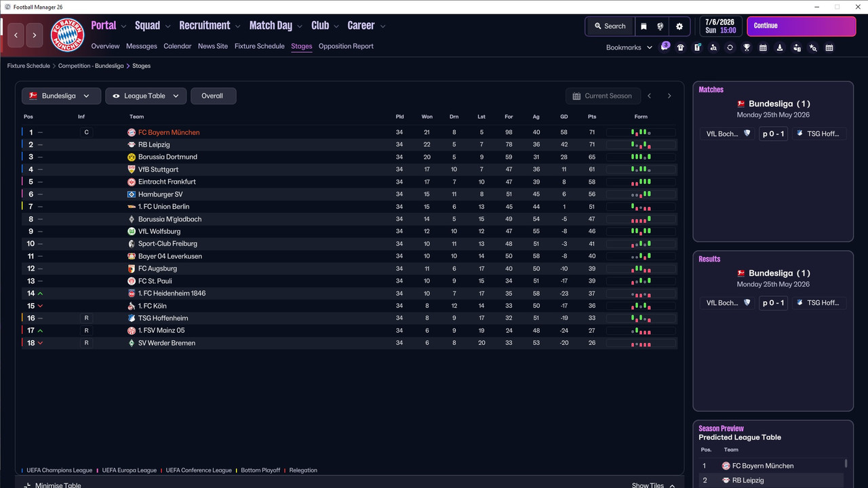Open the bookmark icon next to Search
868x488 pixels.
tap(644, 26)
